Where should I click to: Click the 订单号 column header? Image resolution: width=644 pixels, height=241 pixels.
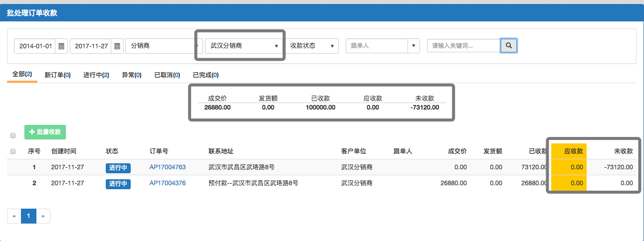[159, 151]
